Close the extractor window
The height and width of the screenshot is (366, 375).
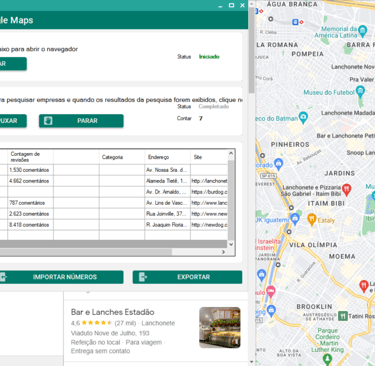(x=242, y=5)
